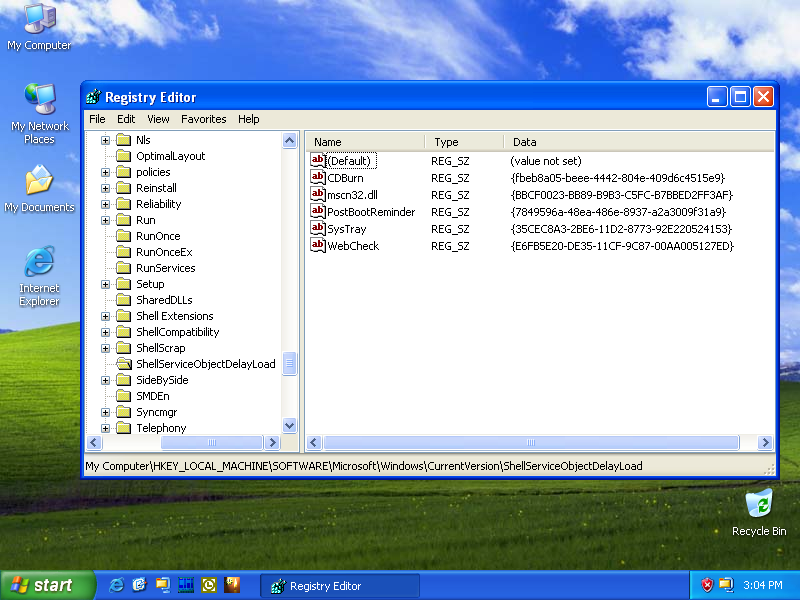The height and width of the screenshot is (600, 800).
Task: Expand the Reliability key
Action: [x=105, y=204]
